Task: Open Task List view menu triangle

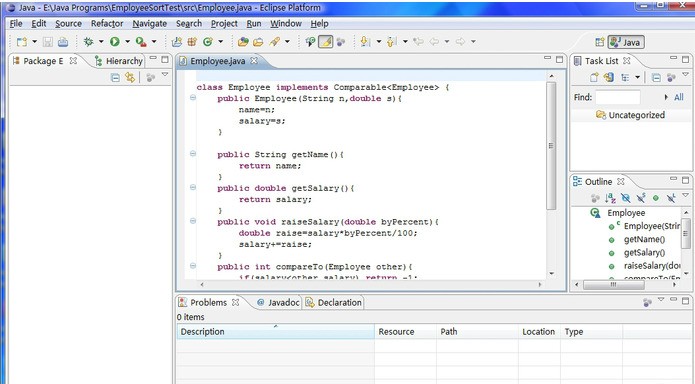Action: tap(685, 74)
